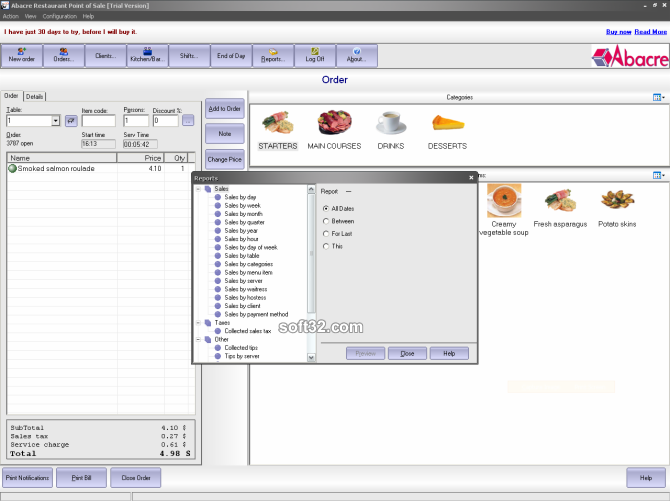Select the STARTERS category icon
This screenshot has height=501, width=670.
(278, 130)
